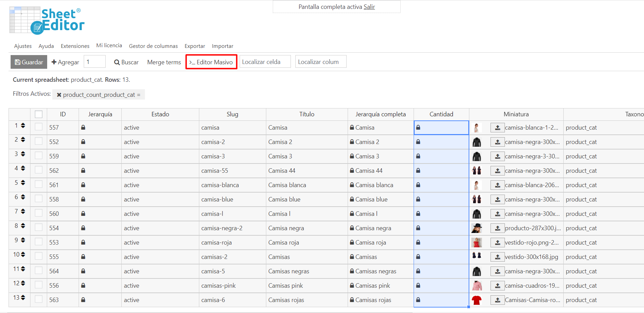Remove the product_count_product_cat active filter
This screenshot has height=313, width=644.
(59, 95)
